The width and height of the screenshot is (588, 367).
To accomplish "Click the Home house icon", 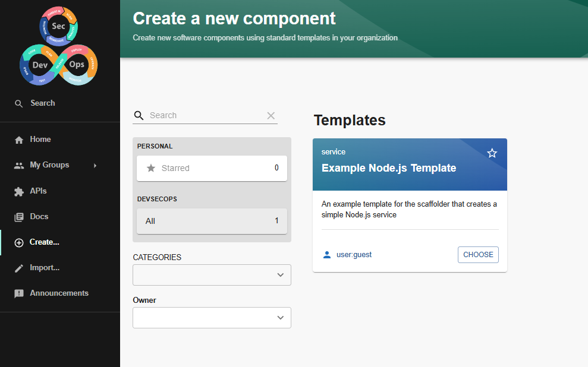I will [19, 140].
